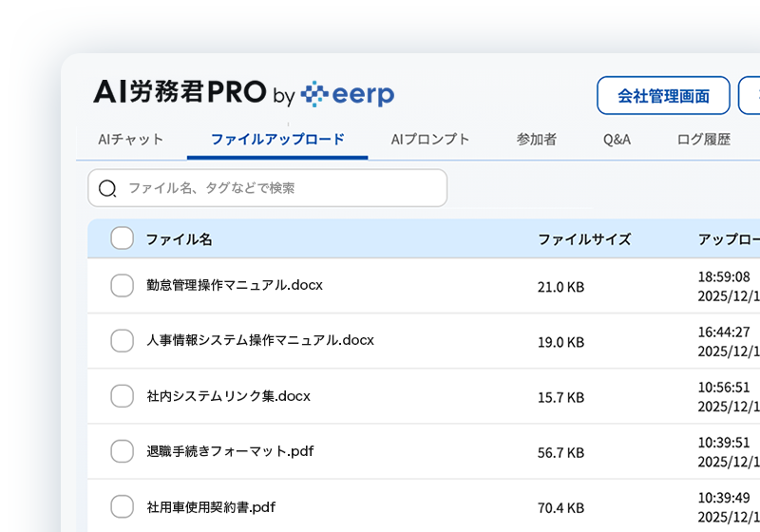Click the AI労務君PRO logo
The height and width of the screenshot is (532, 760).
(x=180, y=92)
